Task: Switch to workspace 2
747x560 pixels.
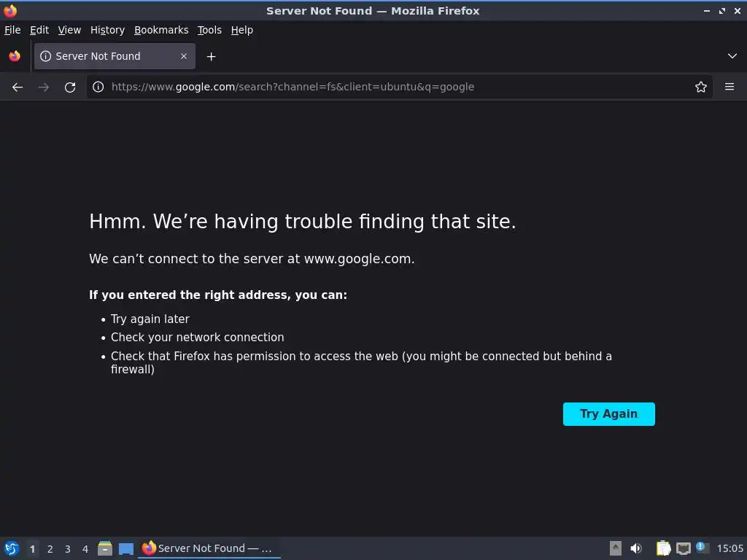Action: tap(50, 549)
